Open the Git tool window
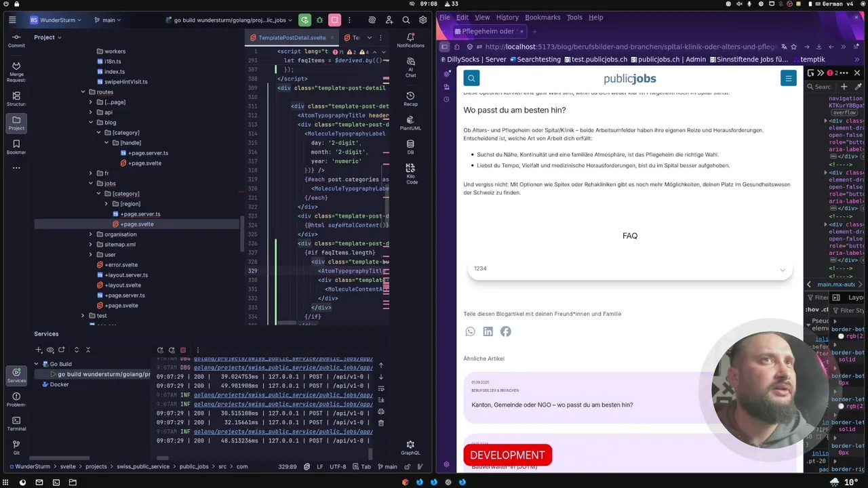 pyautogui.click(x=16, y=447)
